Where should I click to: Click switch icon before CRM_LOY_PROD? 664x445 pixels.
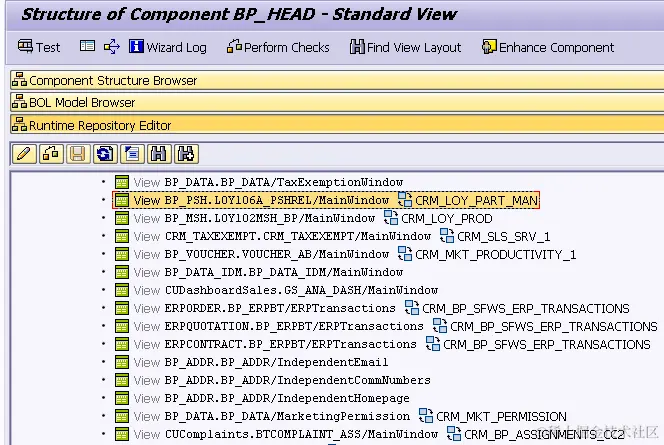click(390, 218)
